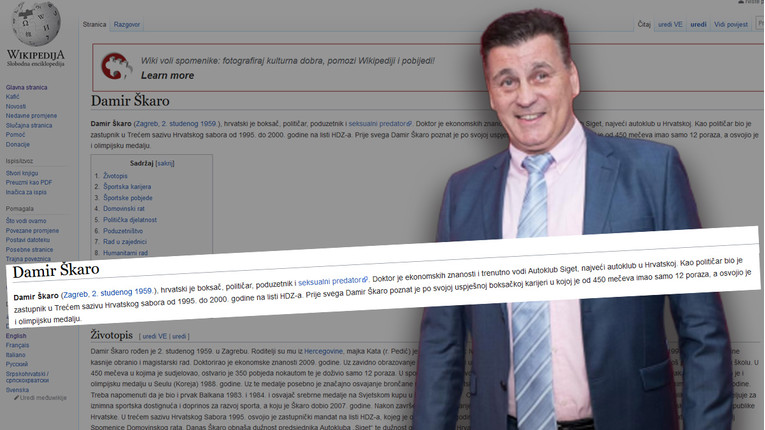Viewport: 765px width, 430px height.
Task: Open the uredi tab beside Vidi povijest
Action: (x=698, y=24)
